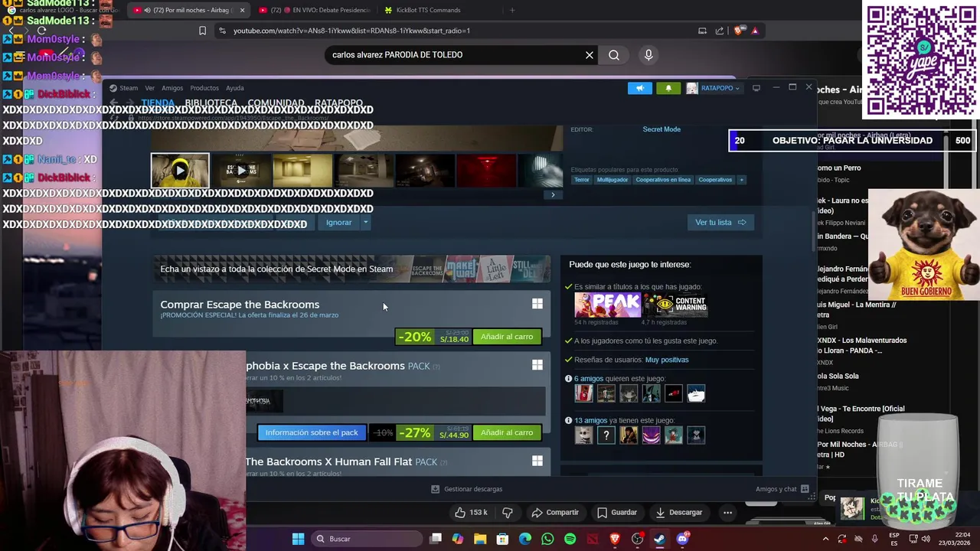
Task: Open the Ayuda menu in Steam
Action: click(235, 88)
